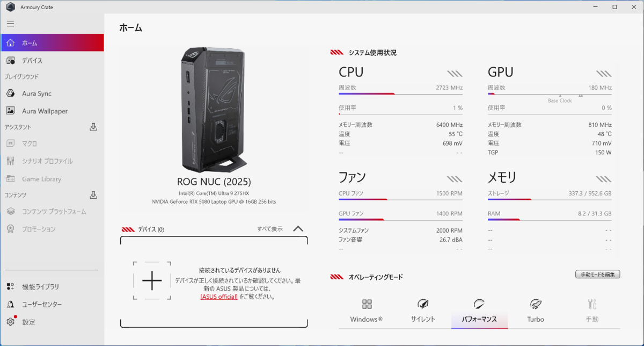The height and width of the screenshot is (346, 644).
Task: Click the サイレント mode icon
Action: pyautogui.click(x=423, y=305)
